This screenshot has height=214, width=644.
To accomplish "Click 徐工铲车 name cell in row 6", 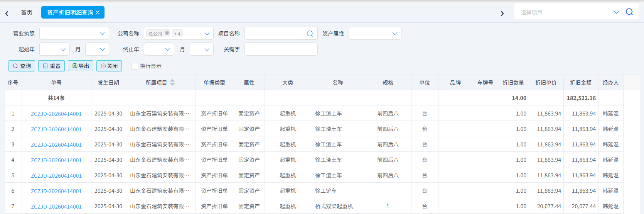I will (338, 191).
